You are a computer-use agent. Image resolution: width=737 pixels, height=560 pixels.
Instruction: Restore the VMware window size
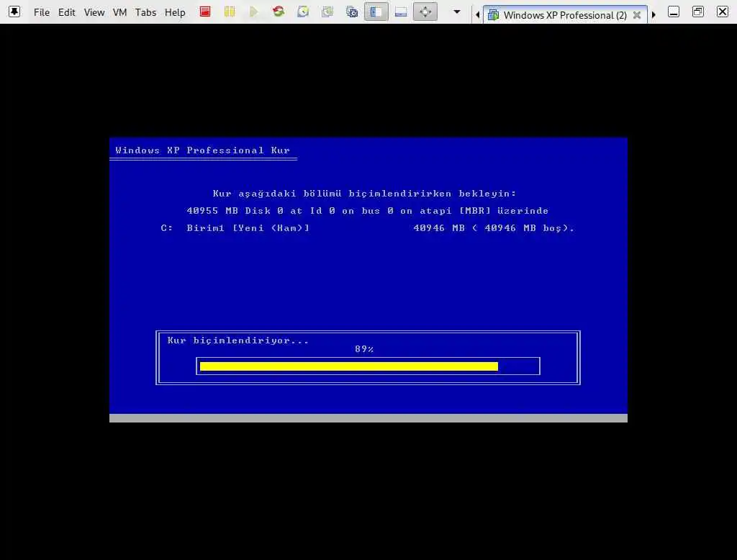[698, 12]
